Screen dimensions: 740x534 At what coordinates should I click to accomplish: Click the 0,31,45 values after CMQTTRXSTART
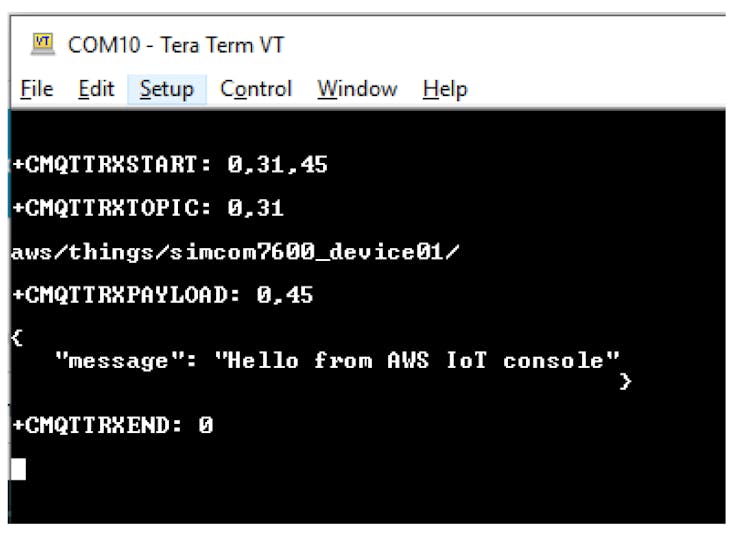(278, 165)
